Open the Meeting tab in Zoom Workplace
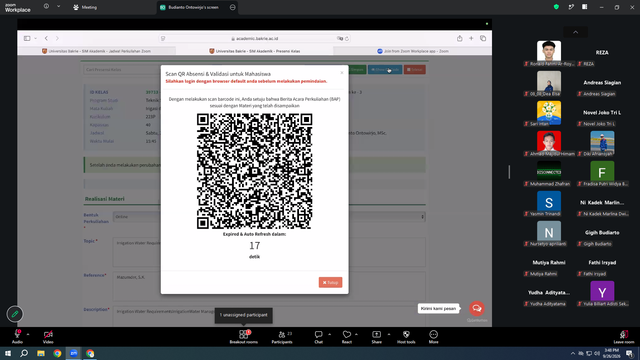Screen dimensions: 640x360 (x=85, y=7)
